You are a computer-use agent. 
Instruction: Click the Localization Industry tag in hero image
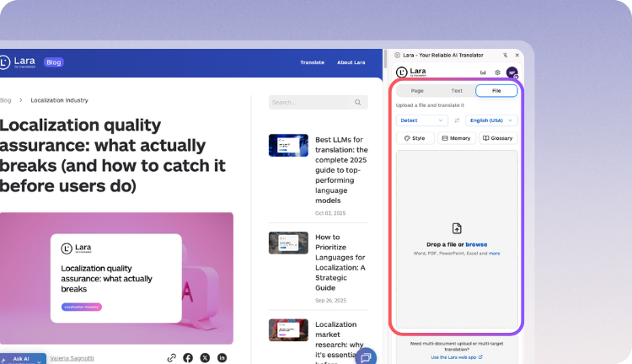[82, 307]
